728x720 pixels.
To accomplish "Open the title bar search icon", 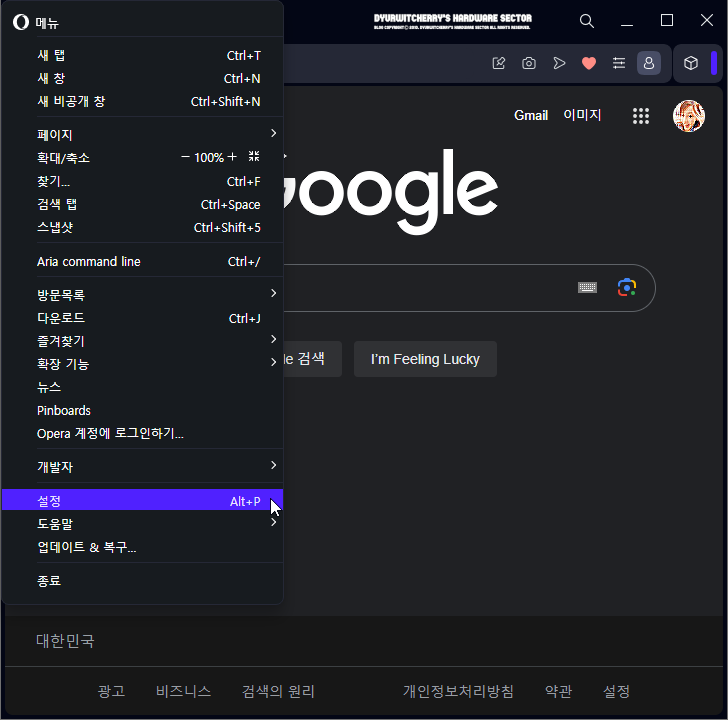I will point(587,21).
